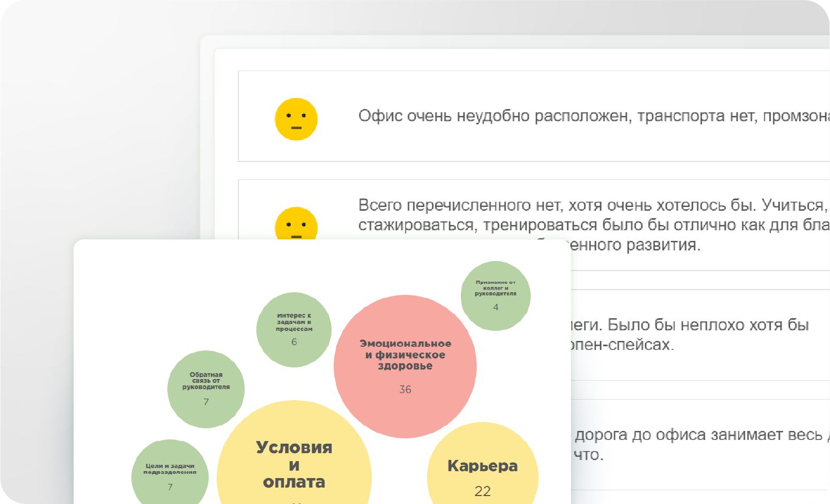Screen dimensions: 830x504
Task: Click the count 36 inside the red bubble
Action: coord(405,390)
